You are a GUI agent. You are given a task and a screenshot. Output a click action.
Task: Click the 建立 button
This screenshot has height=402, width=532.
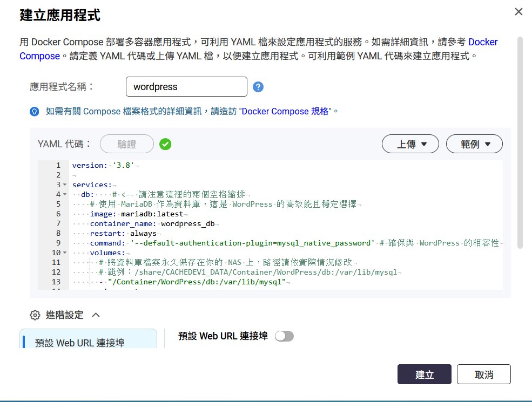tap(424, 374)
